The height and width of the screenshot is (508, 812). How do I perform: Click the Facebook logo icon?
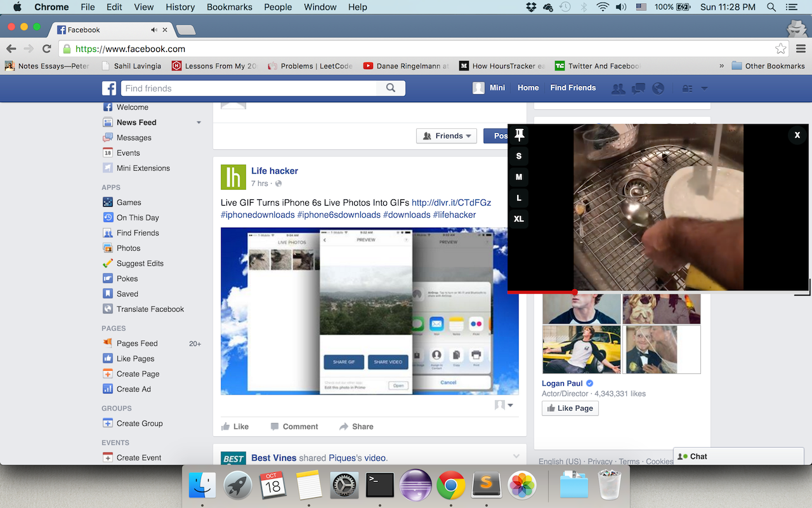pyautogui.click(x=109, y=88)
